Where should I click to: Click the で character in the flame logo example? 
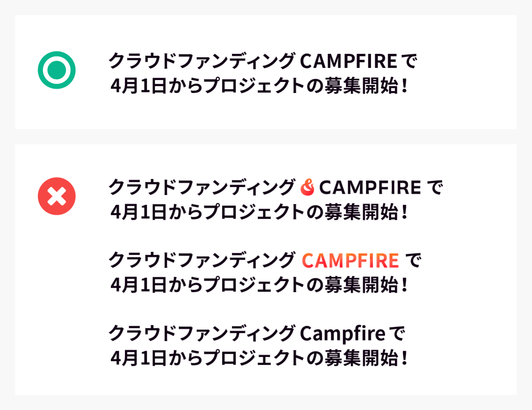(x=435, y=188)
